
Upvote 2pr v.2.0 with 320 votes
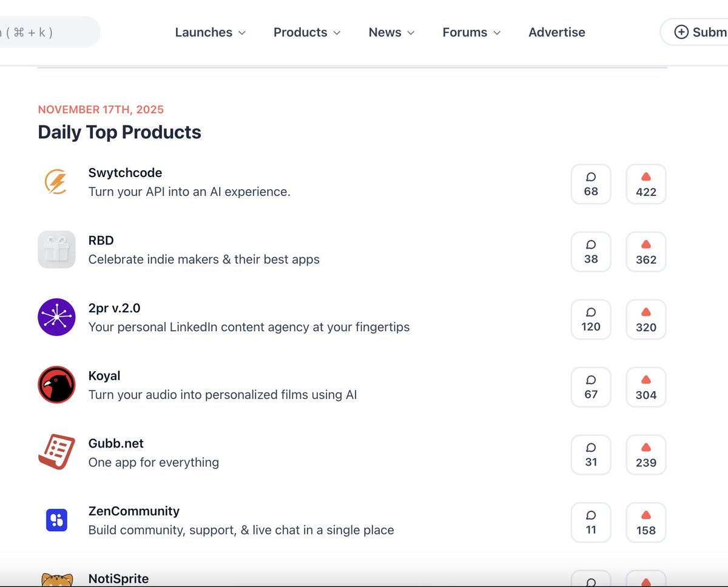click(646, 319)
